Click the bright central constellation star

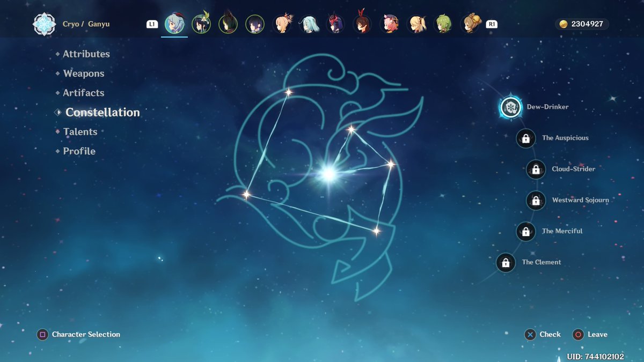point(328,173)
